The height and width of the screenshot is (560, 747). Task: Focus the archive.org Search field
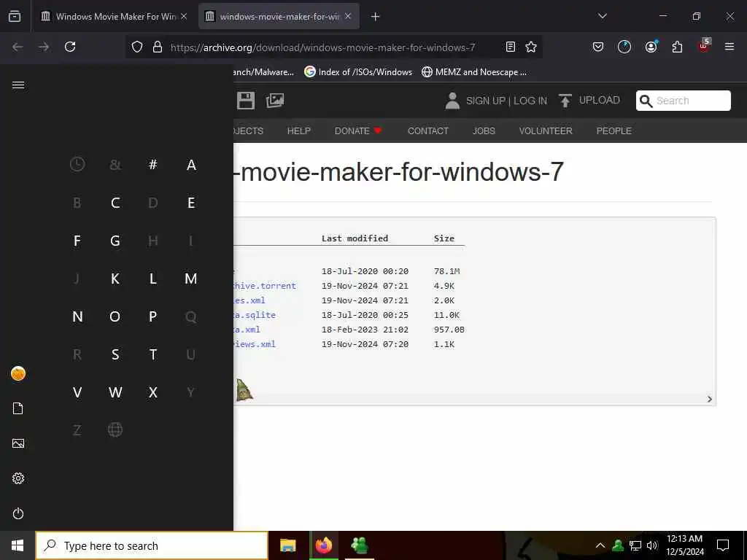(683, 101)
